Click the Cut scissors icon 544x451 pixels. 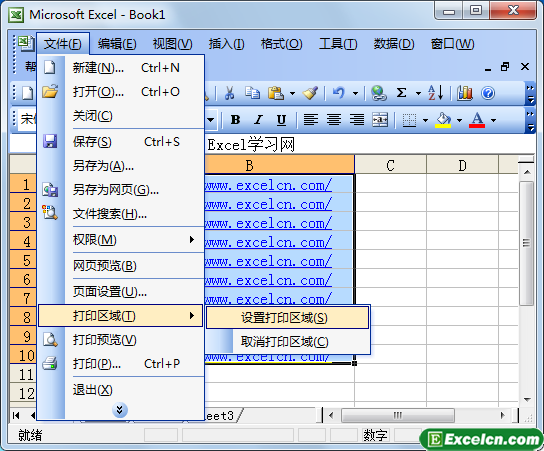click(229, 93)
